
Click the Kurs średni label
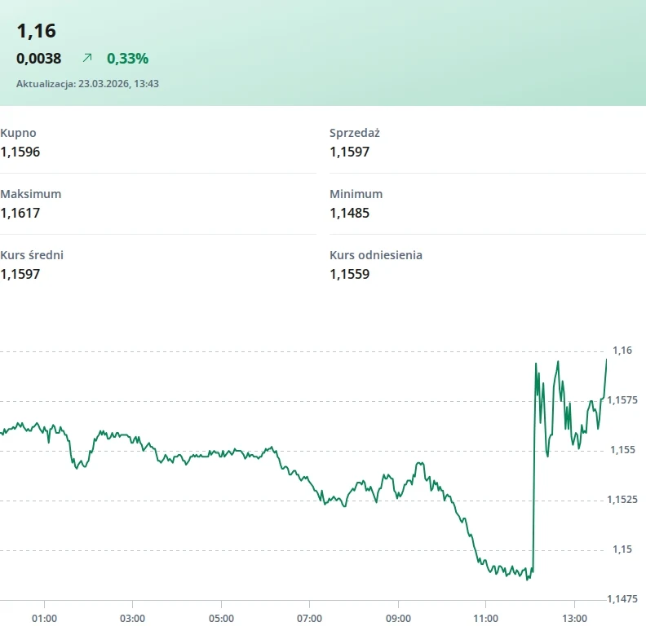point(32,255)
